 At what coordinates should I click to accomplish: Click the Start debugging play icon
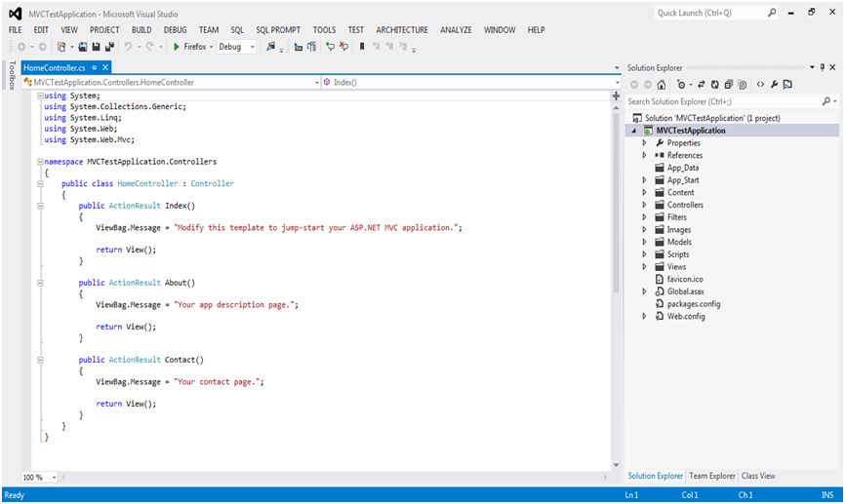point(176,47)
